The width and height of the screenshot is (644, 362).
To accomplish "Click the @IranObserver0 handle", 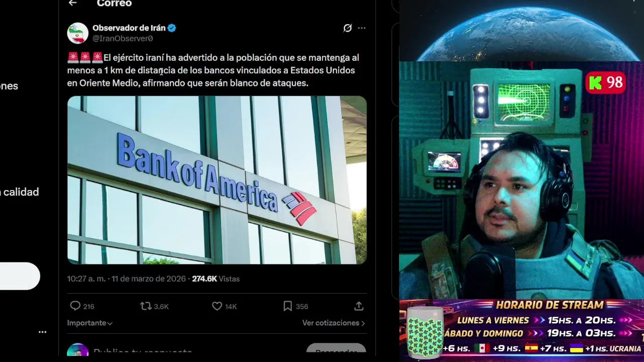I will pyautogui.click(x=123, y=38).
